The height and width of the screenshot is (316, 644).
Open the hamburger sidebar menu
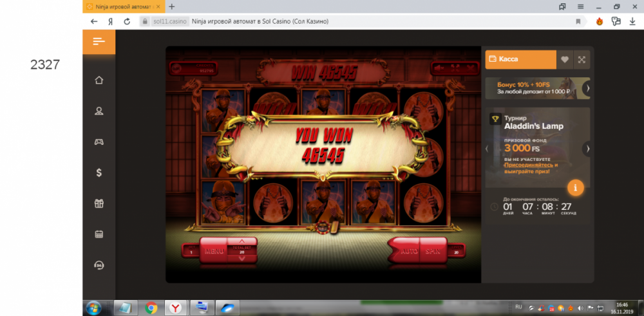pyautogui.click(x=99, y=42)
